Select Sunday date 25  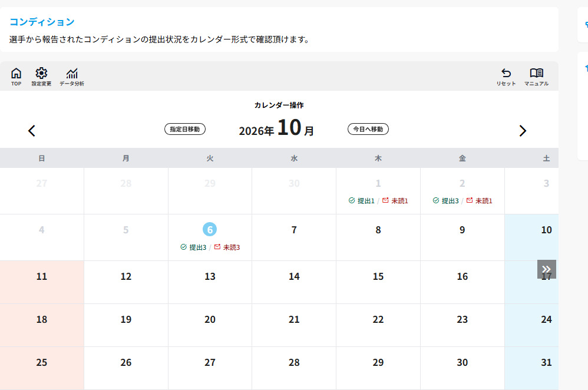click(42, 363)
